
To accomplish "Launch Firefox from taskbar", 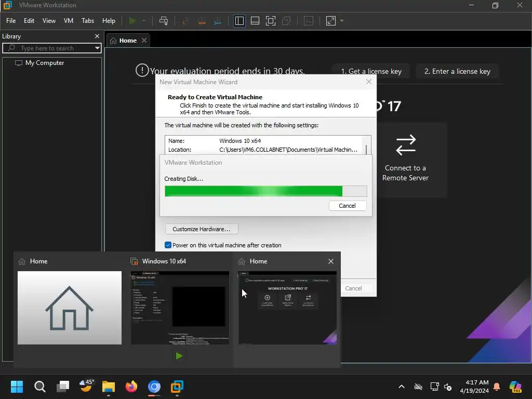I will click(x=131, y=387).
